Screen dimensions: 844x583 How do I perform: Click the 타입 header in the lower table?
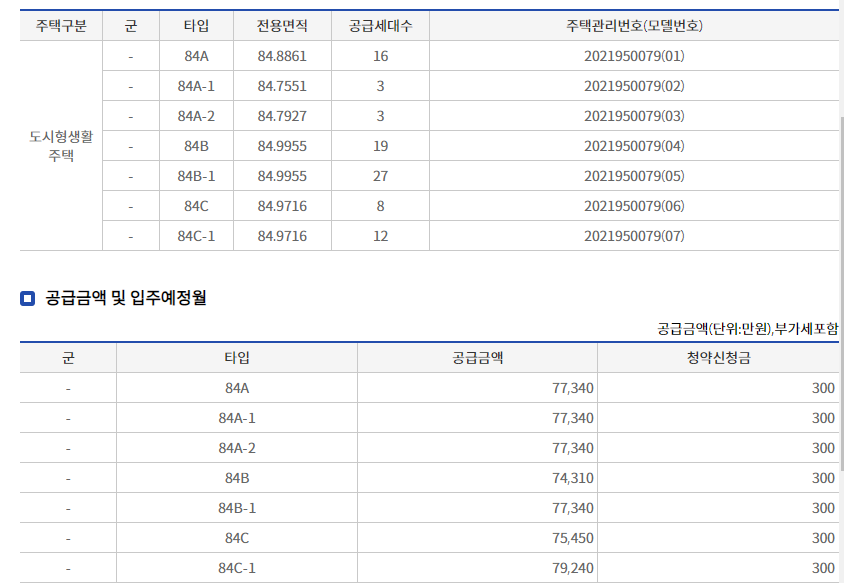237,358
